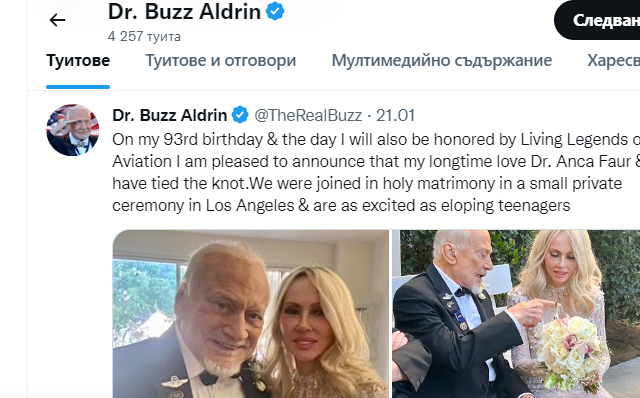Click the tweet date 21.01
The height and width of the screenshot is (398, 640).
tap(395, 116)
